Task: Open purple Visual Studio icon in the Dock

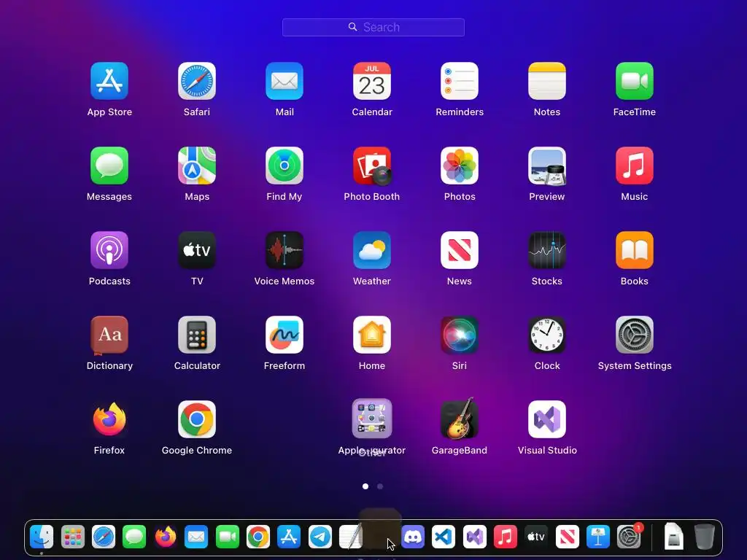Action: point(474,537)
